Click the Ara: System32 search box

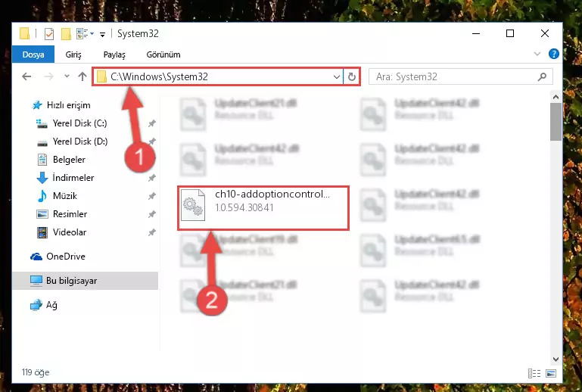(461, 77)
